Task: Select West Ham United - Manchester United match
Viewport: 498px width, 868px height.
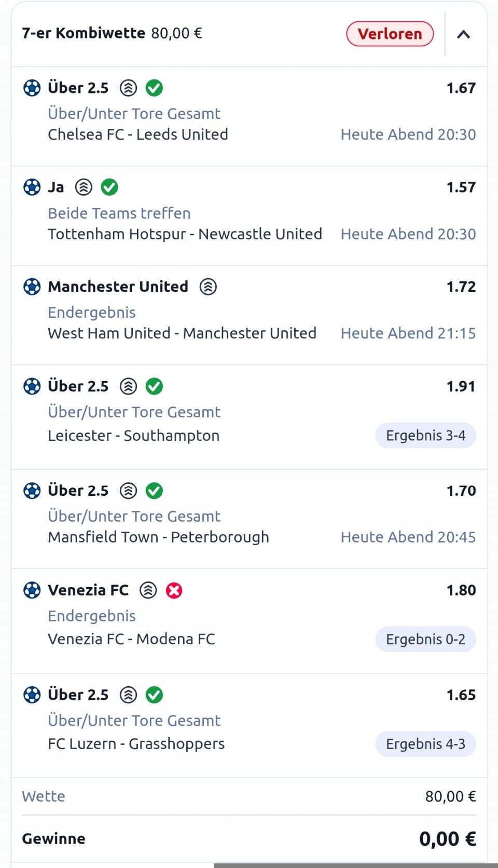Action: pyautogui.click(x=182, y=333)
